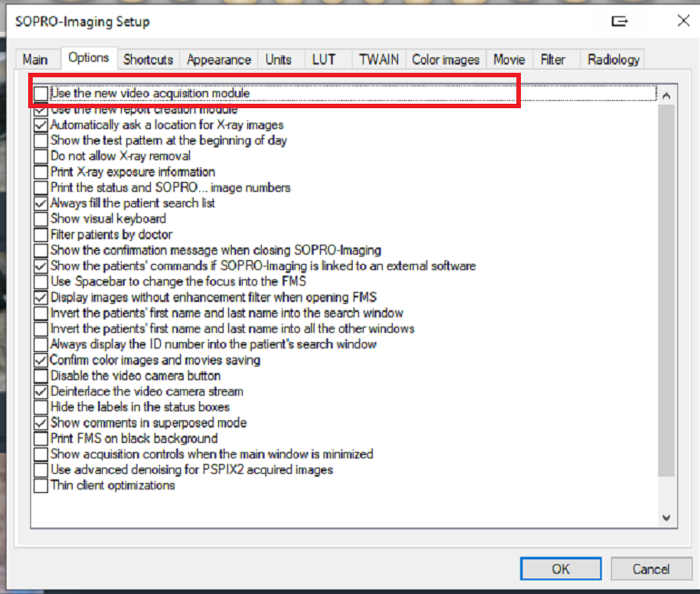700x594 pixels.
Task: Switch to the Main tab
Action: pyautogui.click(x=35, y=59)
